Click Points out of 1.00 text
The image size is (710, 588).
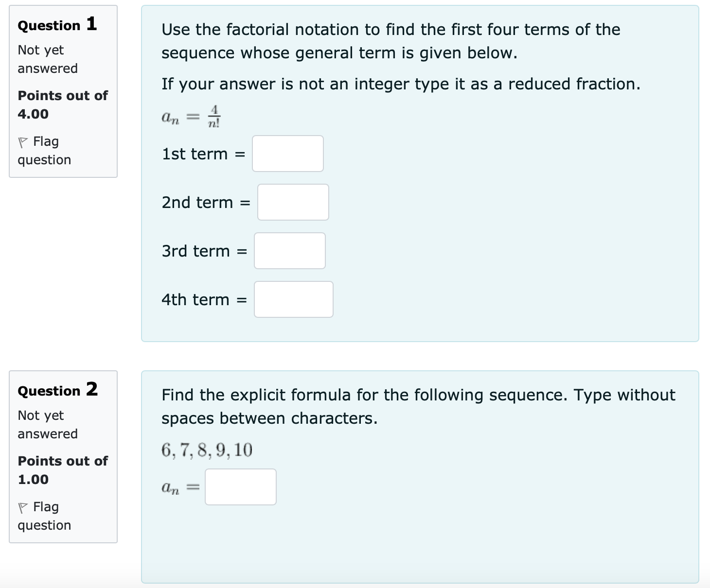(62, 469)
